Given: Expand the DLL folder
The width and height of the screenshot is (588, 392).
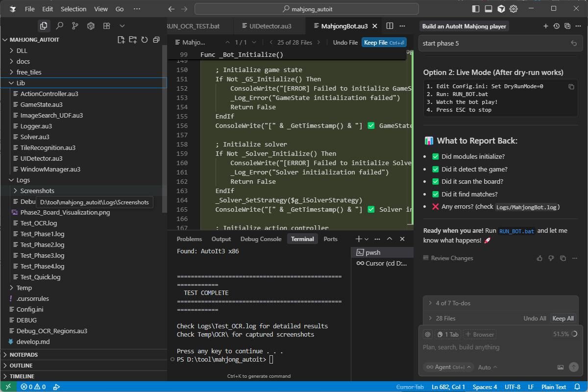Looking at the screenshot, I should (x=22, y=50).
